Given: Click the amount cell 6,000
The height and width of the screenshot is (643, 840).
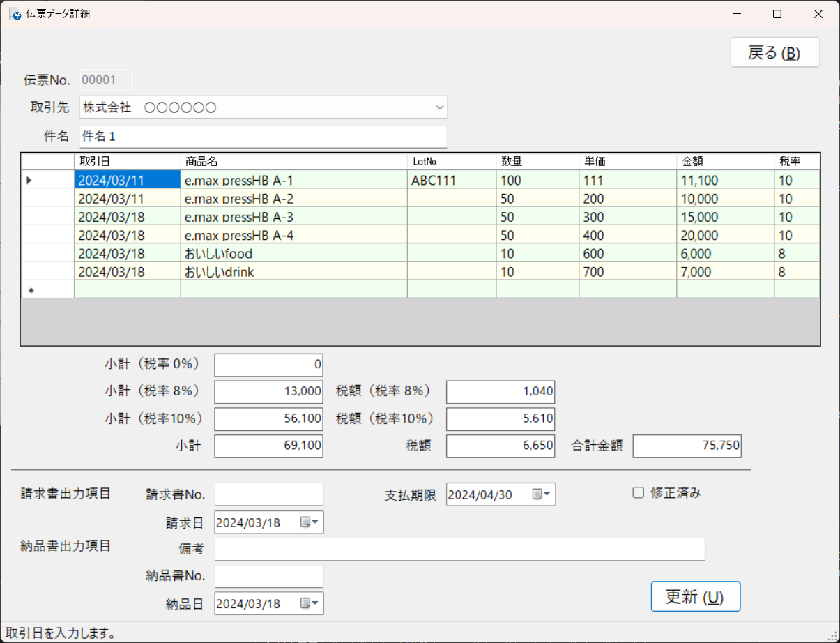Looking at the screenshot, I should [725, 253].
